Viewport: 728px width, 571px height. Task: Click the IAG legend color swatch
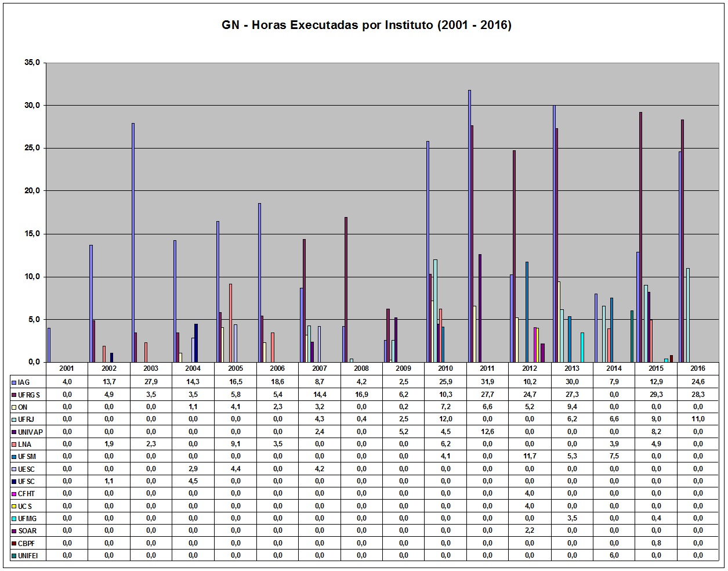[x=14, y=382]
